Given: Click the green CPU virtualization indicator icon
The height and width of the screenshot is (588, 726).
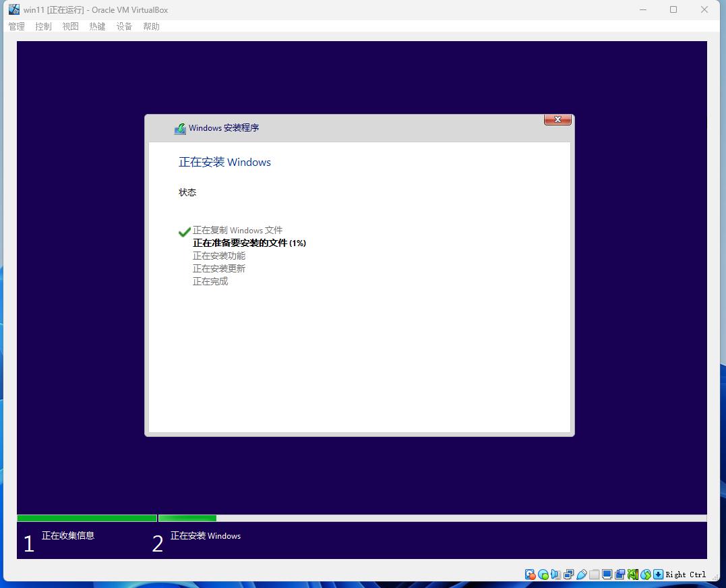Looking at the screenshot, I should pos(633,575).
